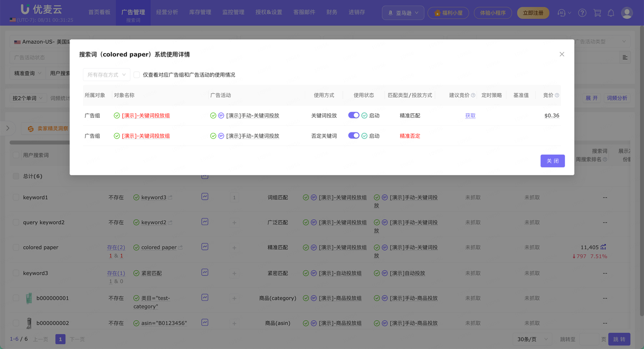Click the 存在(1) link in keyword3 row

[116, 273]
